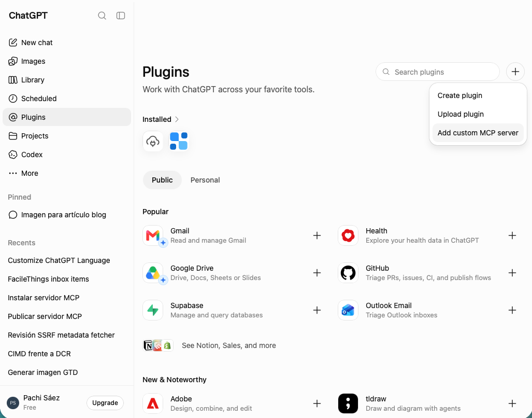
Task: Go to Library in the sidebar
Action: [x=67, y=80]
